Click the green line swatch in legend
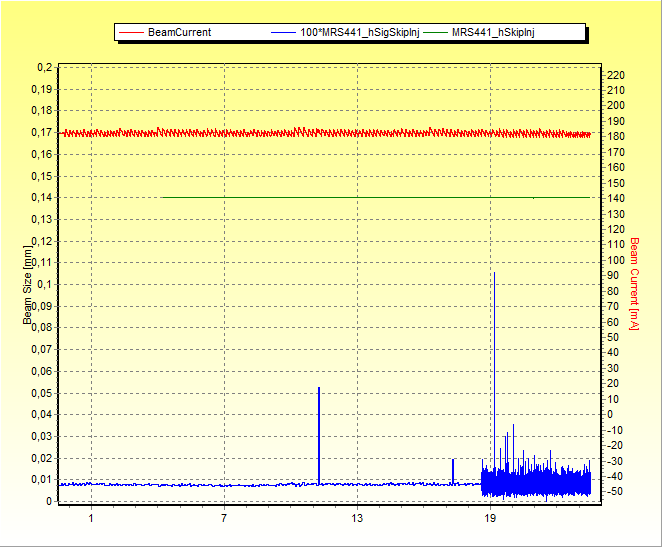 [434, 32]
